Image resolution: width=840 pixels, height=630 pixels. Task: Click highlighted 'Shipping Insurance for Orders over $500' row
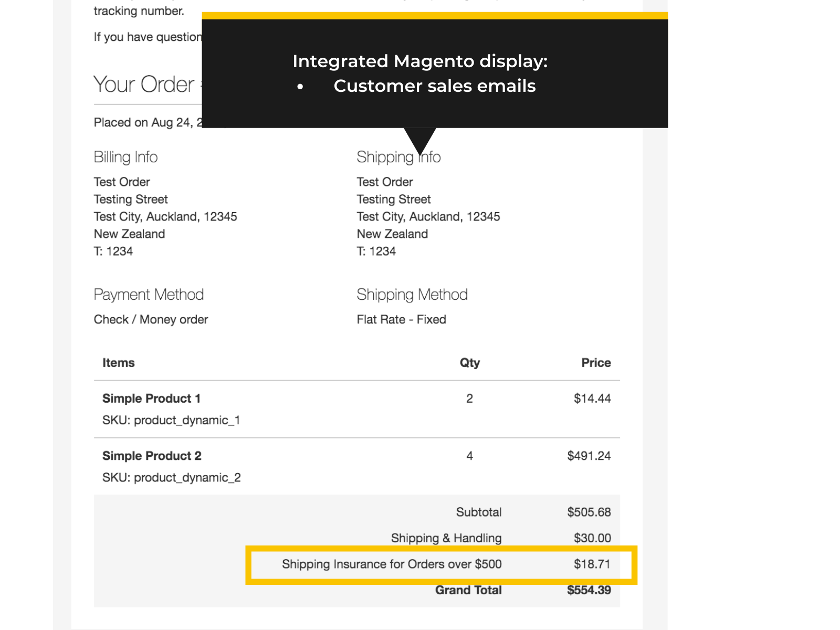(392, 564)
